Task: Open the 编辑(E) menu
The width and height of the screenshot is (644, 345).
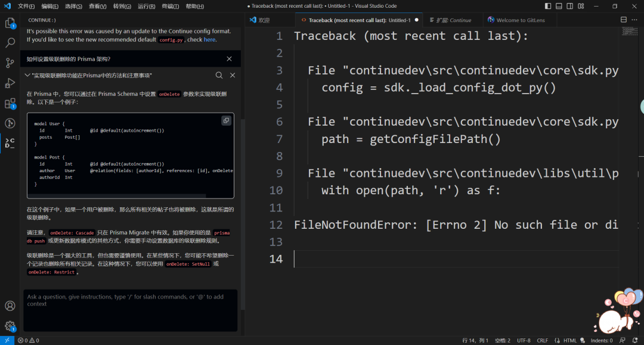Action: pyautogui.click(x=49, y=6)
